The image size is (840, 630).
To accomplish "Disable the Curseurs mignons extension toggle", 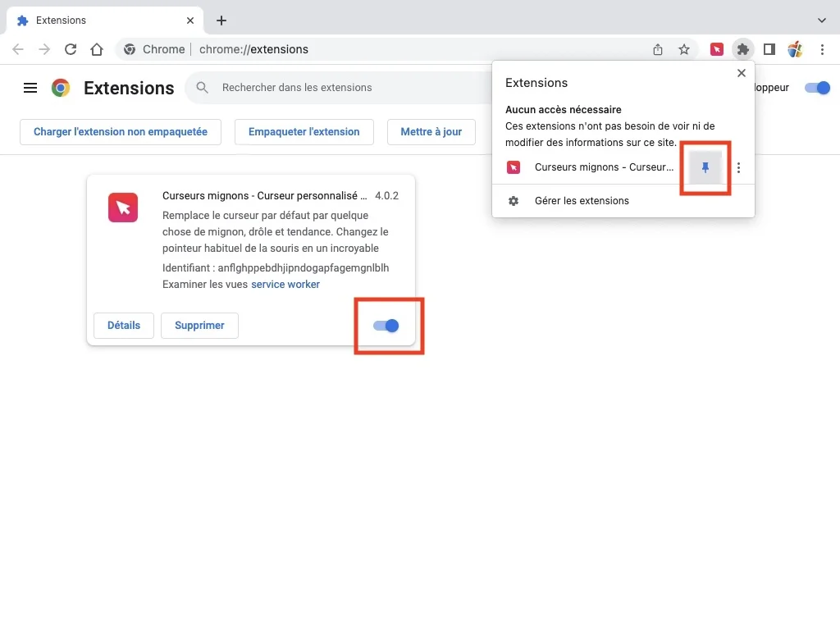I will pyautogui.click(x=386, y=326).
